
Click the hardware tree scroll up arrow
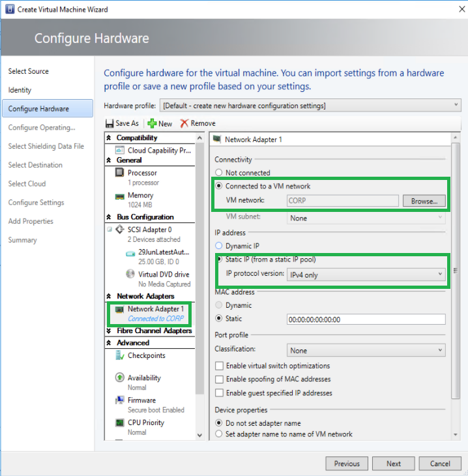pyautogui.click(x=199, y=138)
